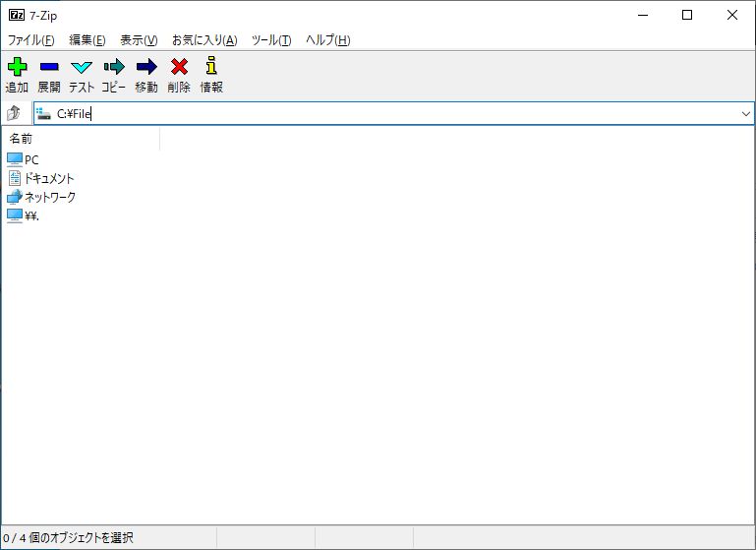Select the PC entry name
The width and height of the screenshot is (756, 550).
click(x=31, y=159)
